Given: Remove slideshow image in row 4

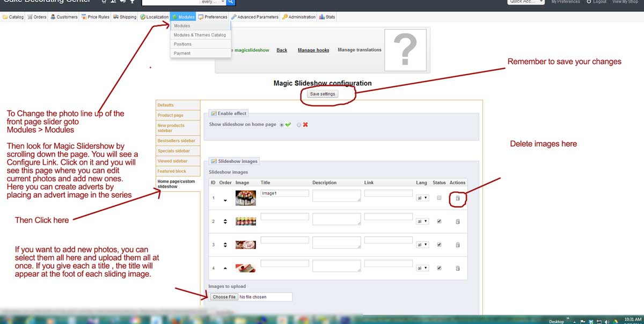Looking at the screenshot, I should pos(458,268).
